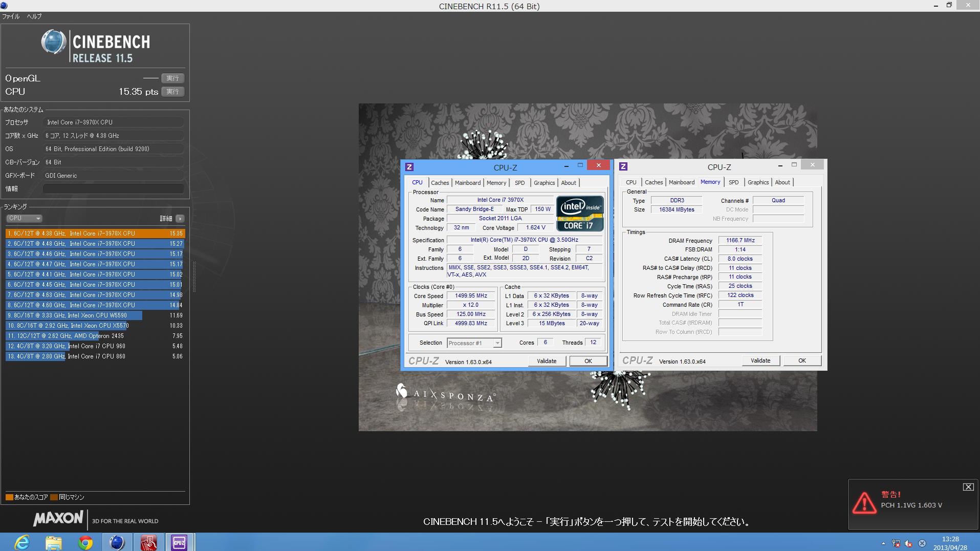This screenshot has height=551, width=980.
Task: Open the ファイル menu
Action: pos(11,16)
